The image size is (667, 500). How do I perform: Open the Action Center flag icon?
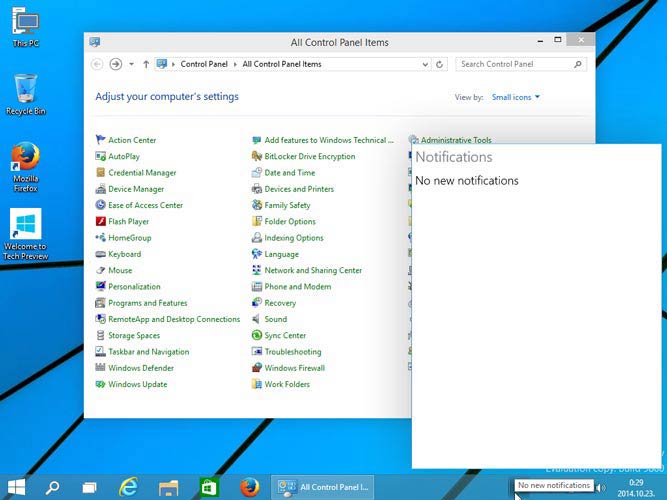point(100,140)
